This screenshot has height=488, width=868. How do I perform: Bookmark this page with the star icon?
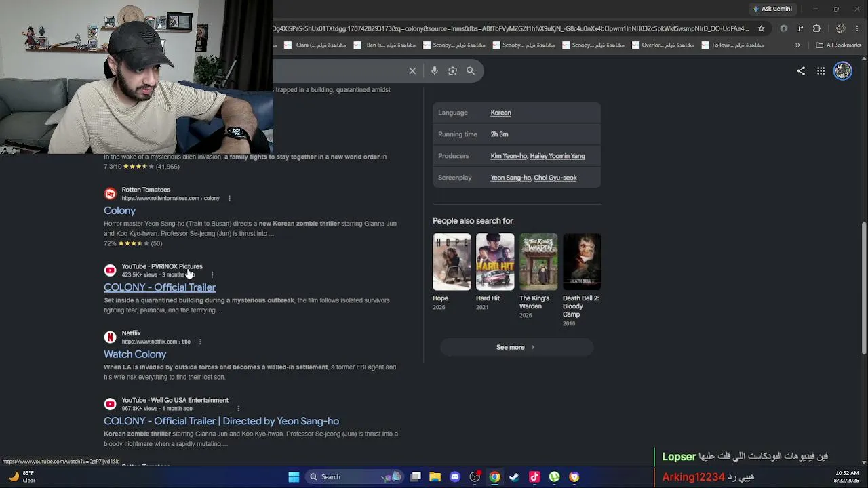click(762, 28)
